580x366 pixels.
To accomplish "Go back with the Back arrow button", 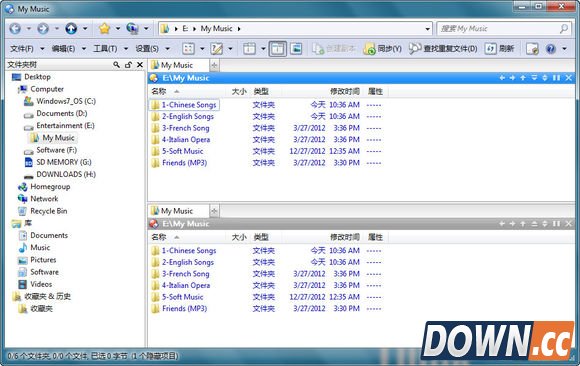I will click(x=15, y=28).
